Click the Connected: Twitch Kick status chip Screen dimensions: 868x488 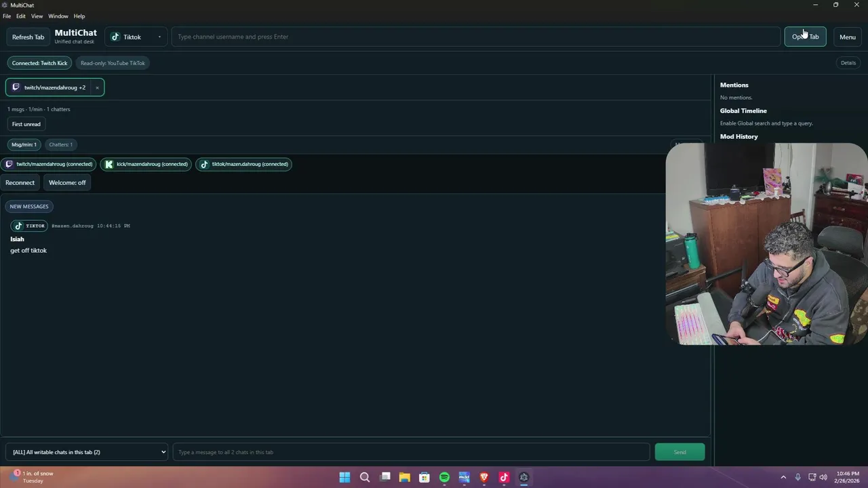[39, 63]
